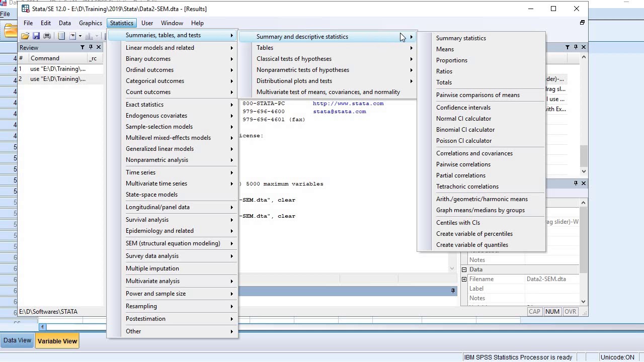Click first command row in Review panel
Image resolution: width=644 pixels, height=362 pixels.
pyautogui.click(x=60, y=69)
